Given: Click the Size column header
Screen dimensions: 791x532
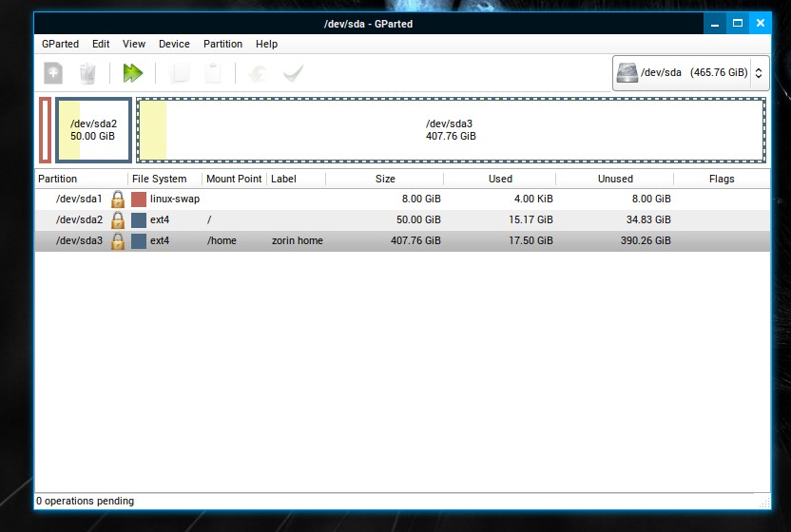Looking at the screenshot, I should click(x=385, y=179).
